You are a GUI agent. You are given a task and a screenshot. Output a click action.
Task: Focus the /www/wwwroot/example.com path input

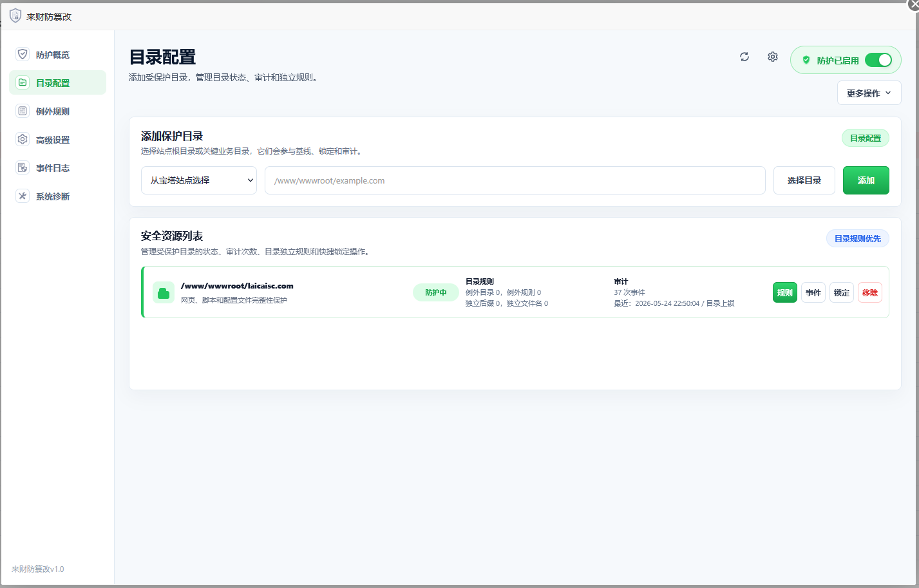pyautogui.click(x=515, y=180)
